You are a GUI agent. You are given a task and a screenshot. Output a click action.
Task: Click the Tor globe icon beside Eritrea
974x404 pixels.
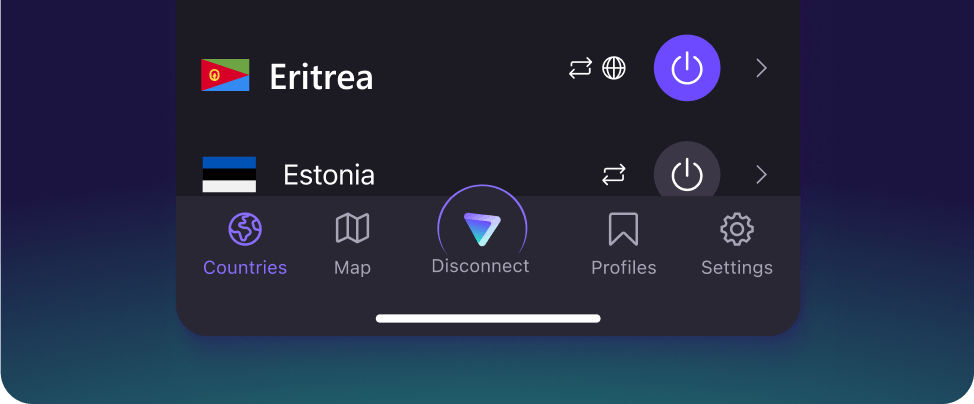[x=614, y=68]
